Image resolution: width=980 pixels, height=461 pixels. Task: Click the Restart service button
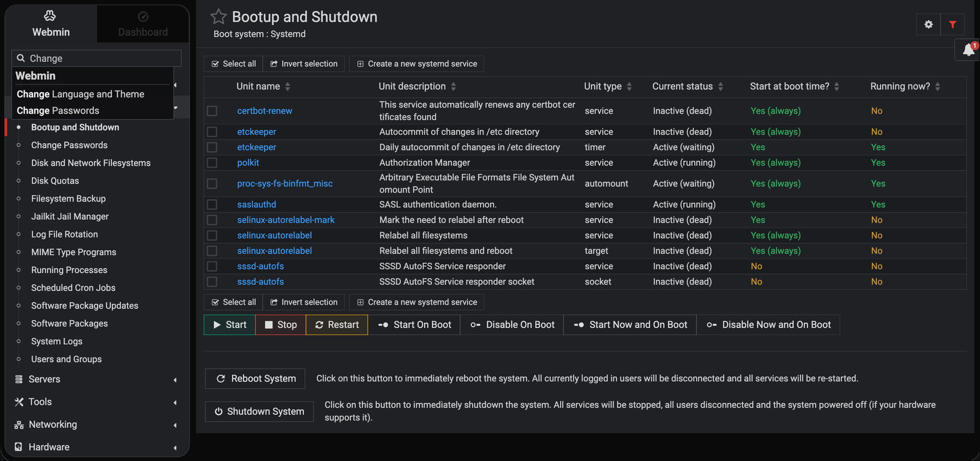pyautogui.click(x=337, y=325)
